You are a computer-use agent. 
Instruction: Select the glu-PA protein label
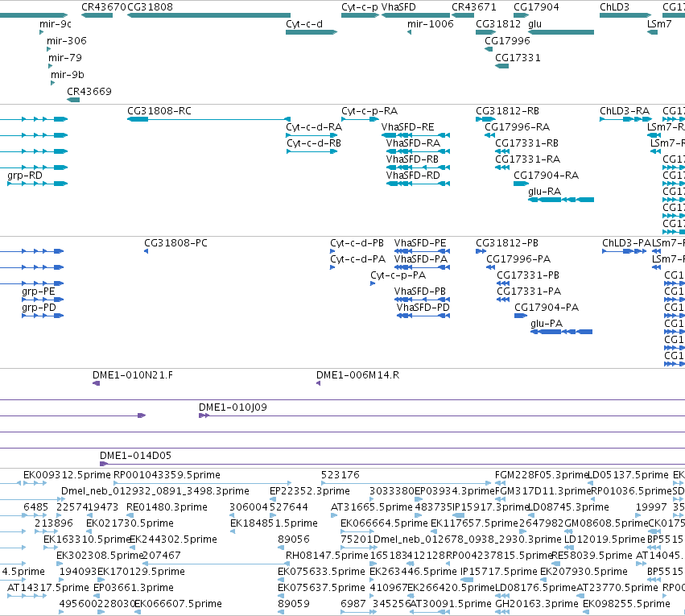click(x=546, y=324)
